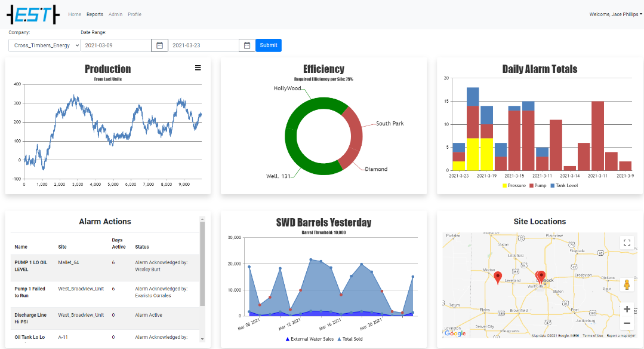Open the end date calendar picker
The height and width of the screenshot is (349, 644).
[x=247, y=45]
